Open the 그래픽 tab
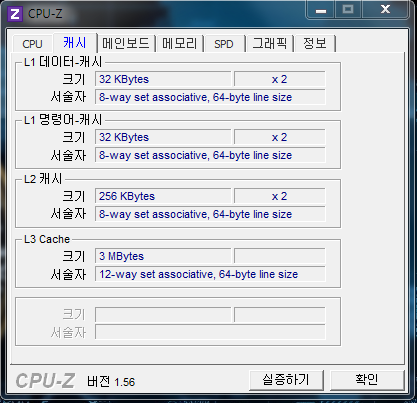This screenshot has width=417, height=403. click(x=269, y=44)
